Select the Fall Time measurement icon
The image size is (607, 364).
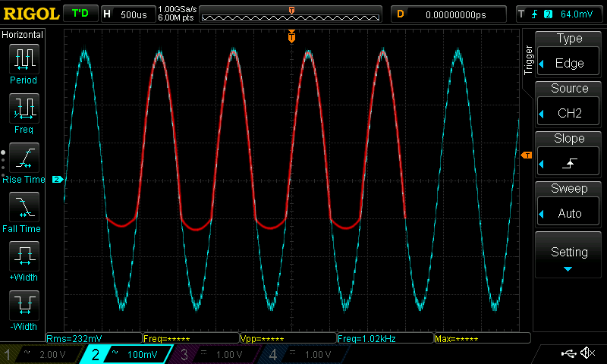pyautogui.click(x=24, y=206)
